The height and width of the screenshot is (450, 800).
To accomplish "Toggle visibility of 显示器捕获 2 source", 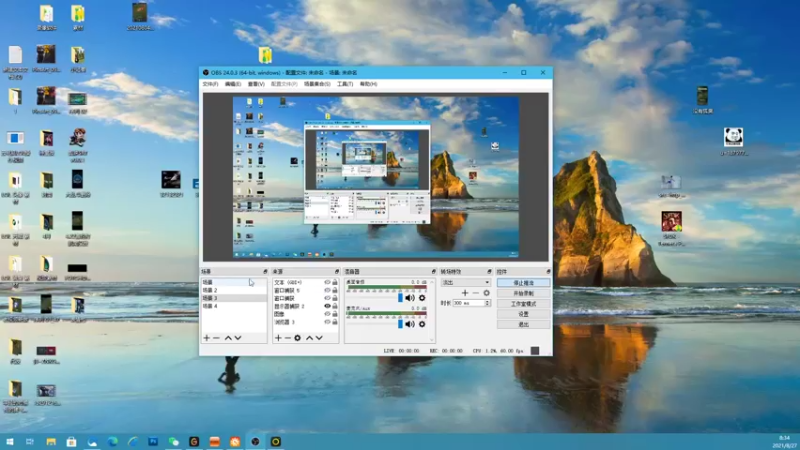I will click(x=327, y=306).
